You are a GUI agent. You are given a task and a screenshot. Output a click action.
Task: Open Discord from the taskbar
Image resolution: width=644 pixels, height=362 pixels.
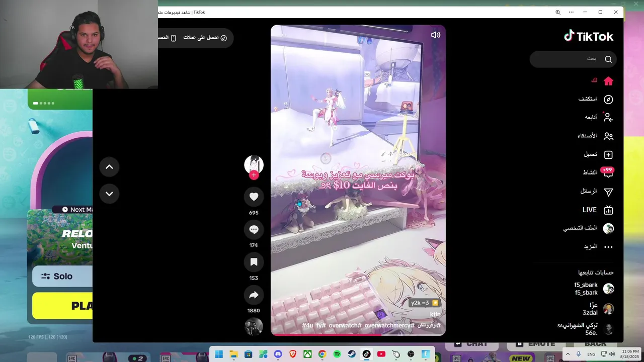(x=278, y=354)
